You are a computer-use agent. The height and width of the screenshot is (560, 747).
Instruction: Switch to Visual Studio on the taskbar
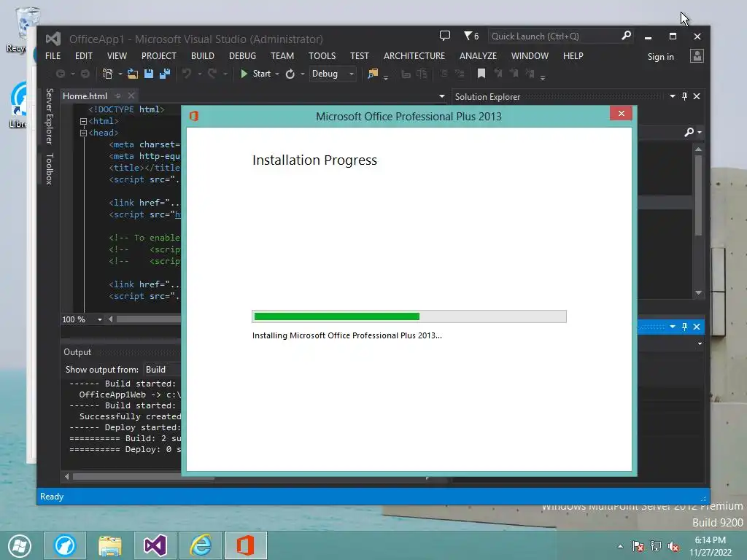click(x=155, y=545)
